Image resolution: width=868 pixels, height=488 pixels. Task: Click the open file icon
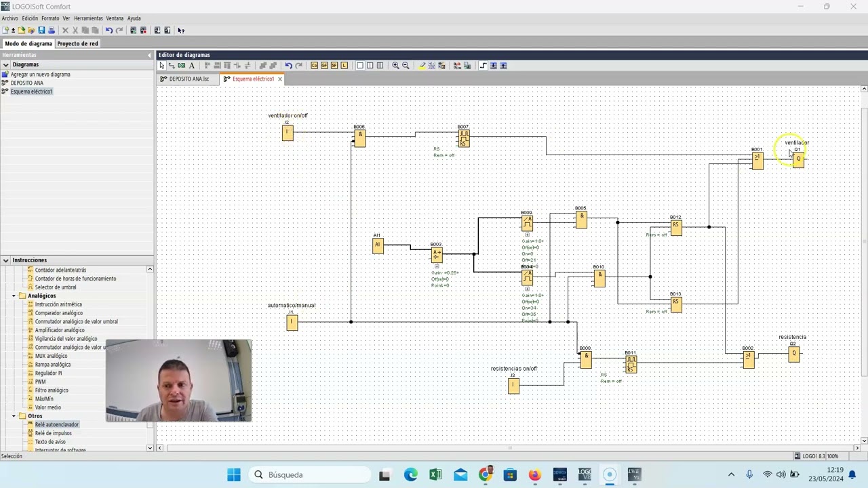tap(22, 30)
